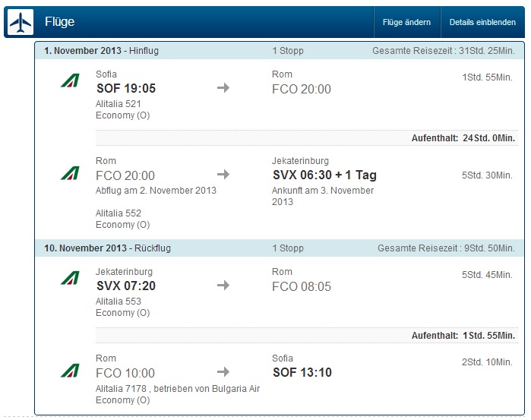Click the arrow between SOF 19:05 and FCO 20:00
The image size is (531, 420).
223,88
